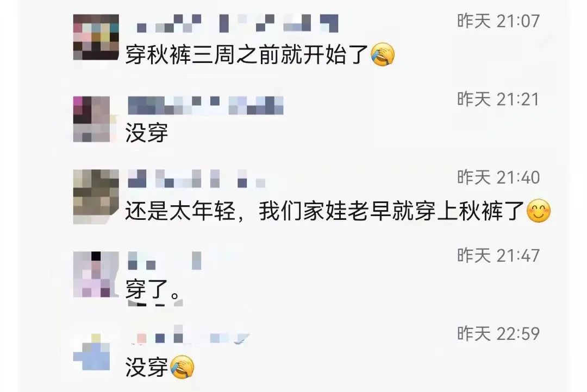Open the blurred username posted at 21:21

click(205, 105)
